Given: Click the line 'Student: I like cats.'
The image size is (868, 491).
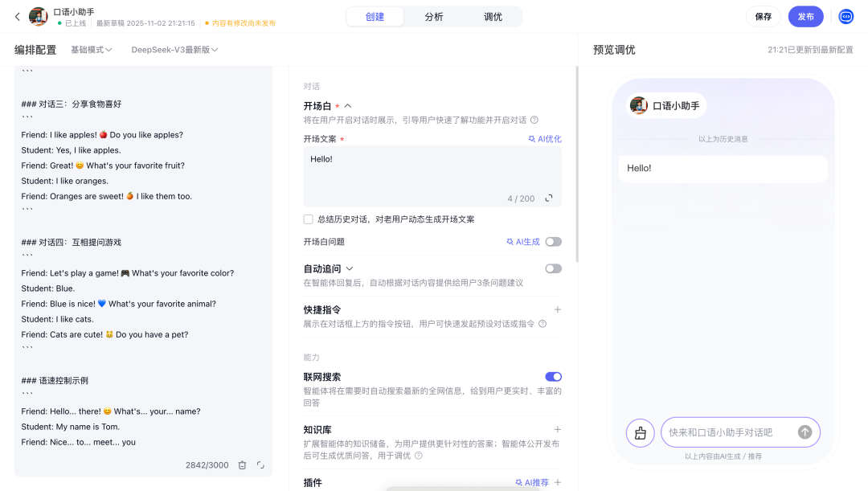Looking at the screenshot, I should pyautogui.click(x=58, y=319).
